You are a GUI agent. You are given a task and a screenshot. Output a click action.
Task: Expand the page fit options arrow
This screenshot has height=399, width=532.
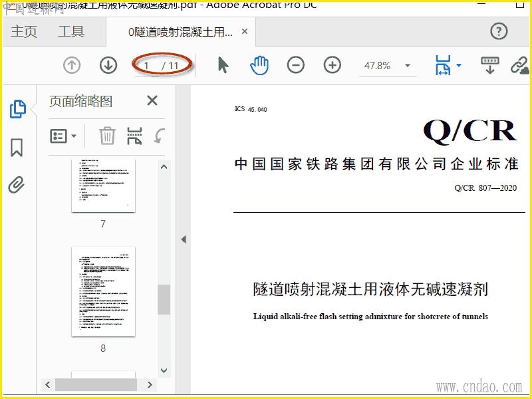click(x=459, y=65)
